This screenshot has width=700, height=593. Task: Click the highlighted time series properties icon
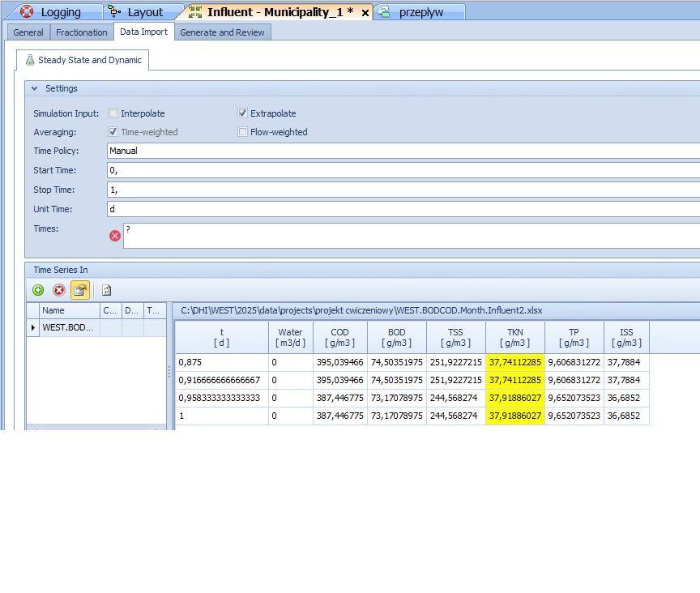[80, 290]
